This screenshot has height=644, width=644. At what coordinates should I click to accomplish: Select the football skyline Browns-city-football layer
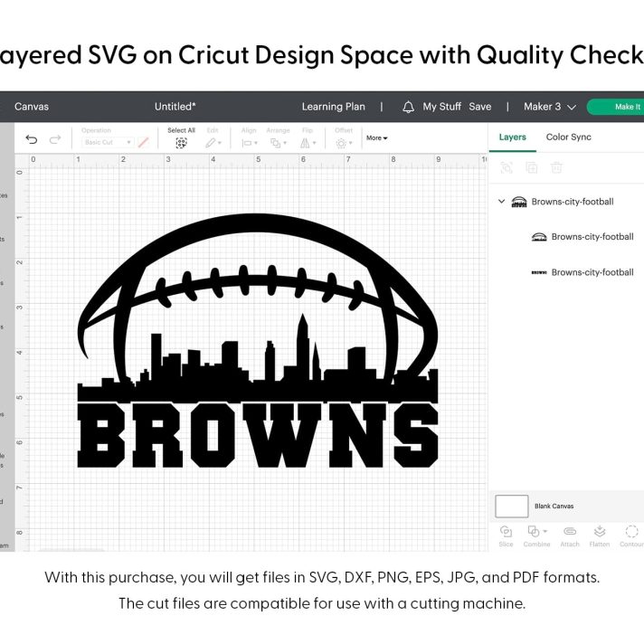coord(583,237)
